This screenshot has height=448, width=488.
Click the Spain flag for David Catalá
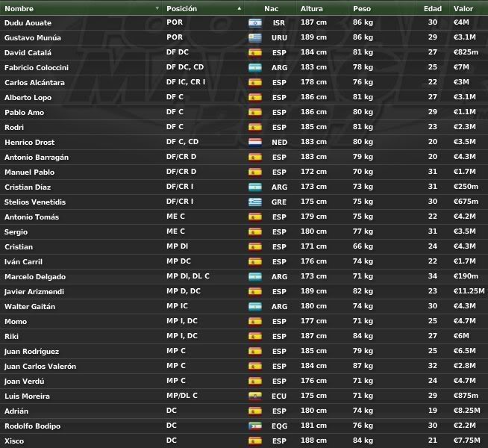click(255, 52)
